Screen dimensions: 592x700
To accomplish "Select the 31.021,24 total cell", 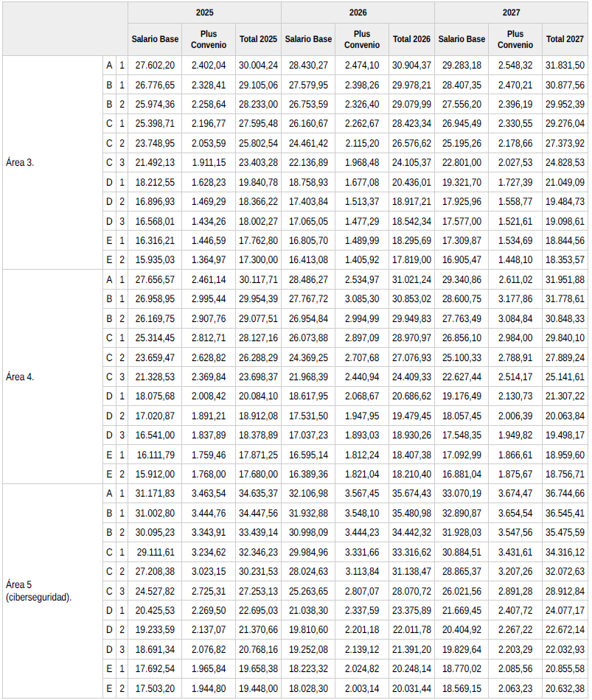I will (411, 279).
